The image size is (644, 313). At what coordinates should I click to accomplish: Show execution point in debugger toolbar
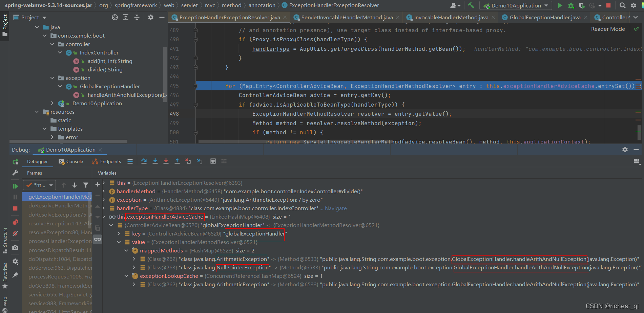tap(130, 161)
